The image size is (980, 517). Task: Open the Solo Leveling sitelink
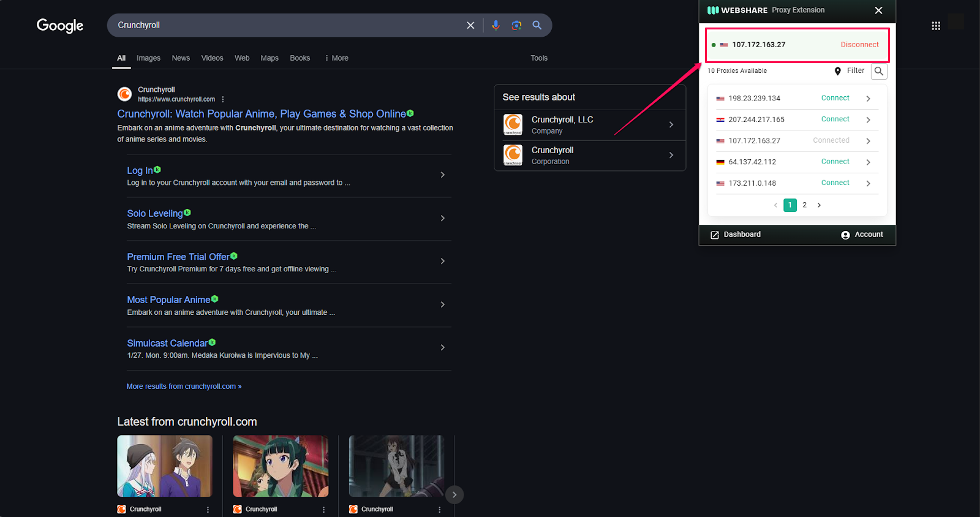coord(155,214)
